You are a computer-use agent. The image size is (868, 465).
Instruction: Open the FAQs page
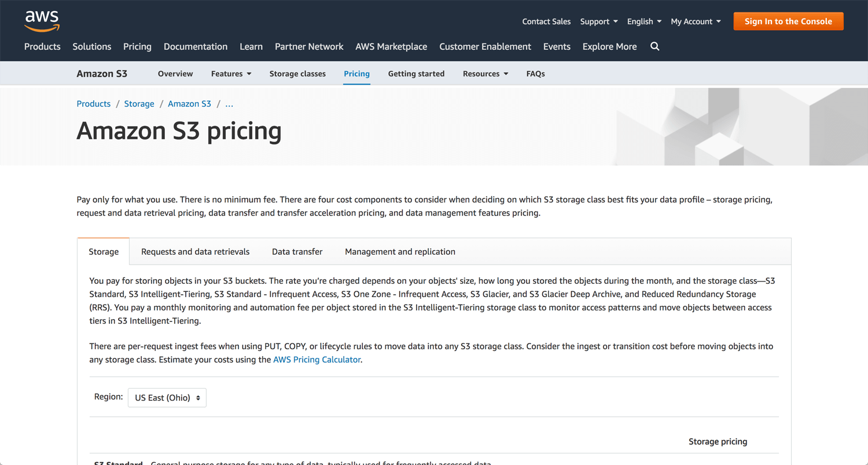coord(535,74)
